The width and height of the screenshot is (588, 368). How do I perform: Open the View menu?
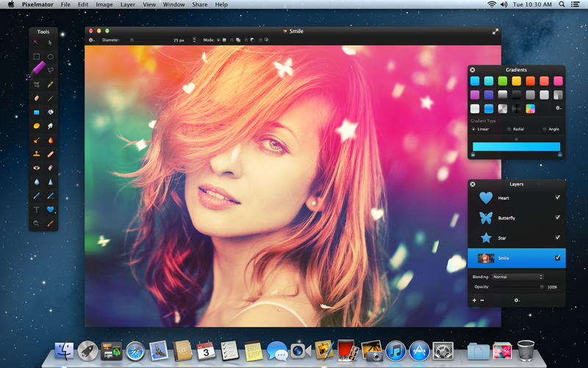coord(149,4)
